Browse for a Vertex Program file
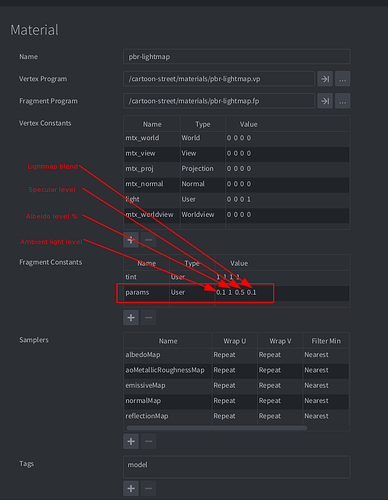This screenshot has width=388, height=500. click(x=342, y=79)
